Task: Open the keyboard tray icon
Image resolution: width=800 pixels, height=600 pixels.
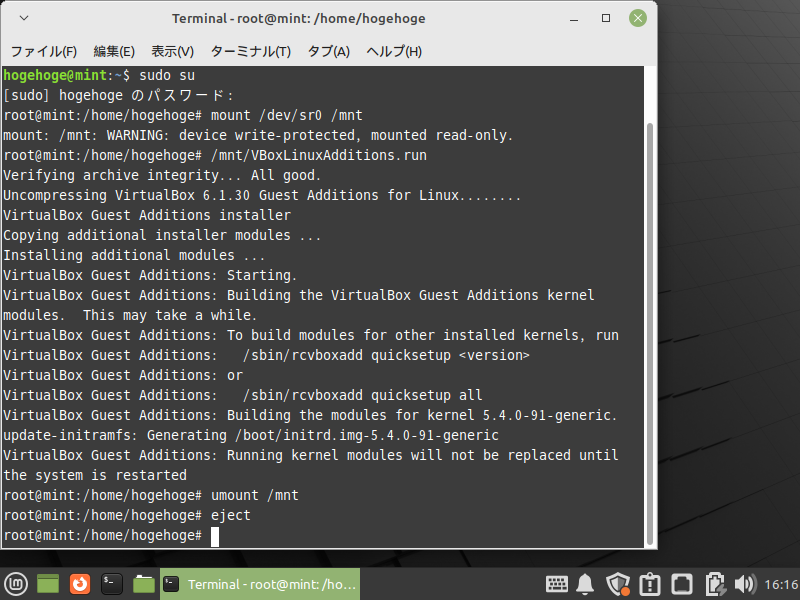Action: coord(557,584)
